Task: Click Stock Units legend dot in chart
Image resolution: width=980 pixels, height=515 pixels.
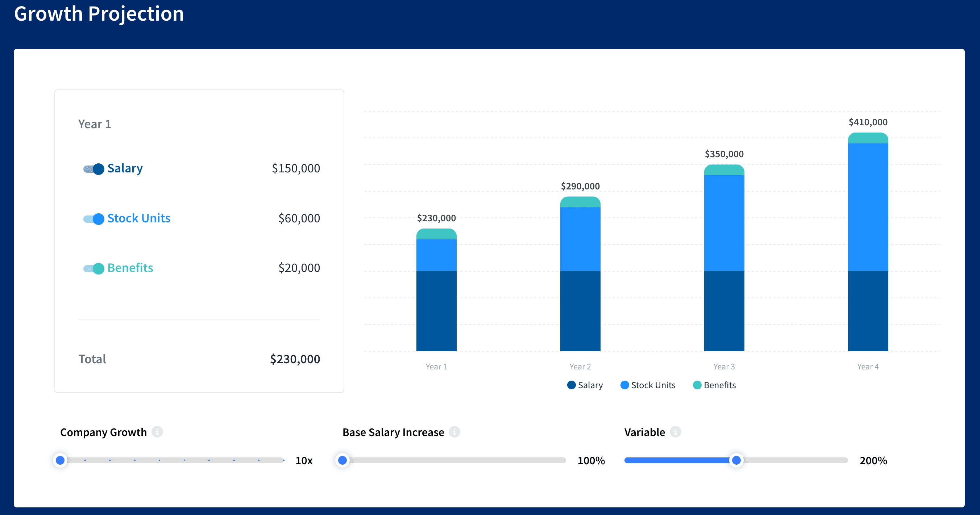Action: click(x=624, y=385)
